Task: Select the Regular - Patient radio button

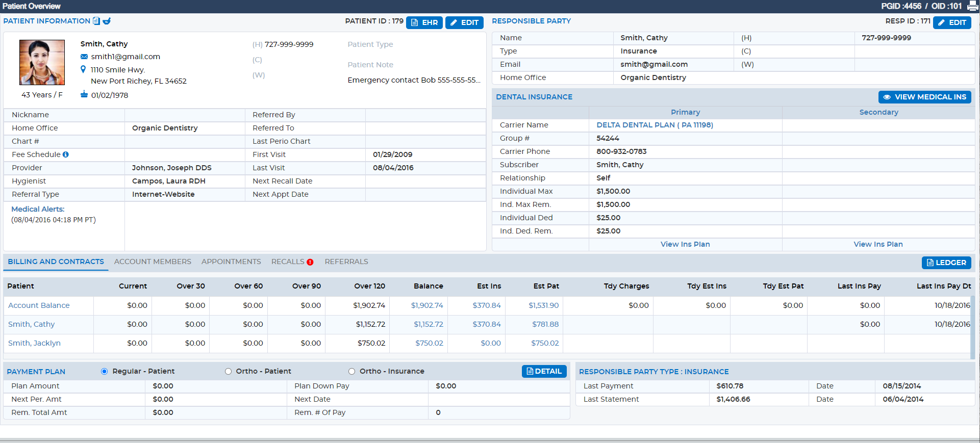Action: pos(105,372)
